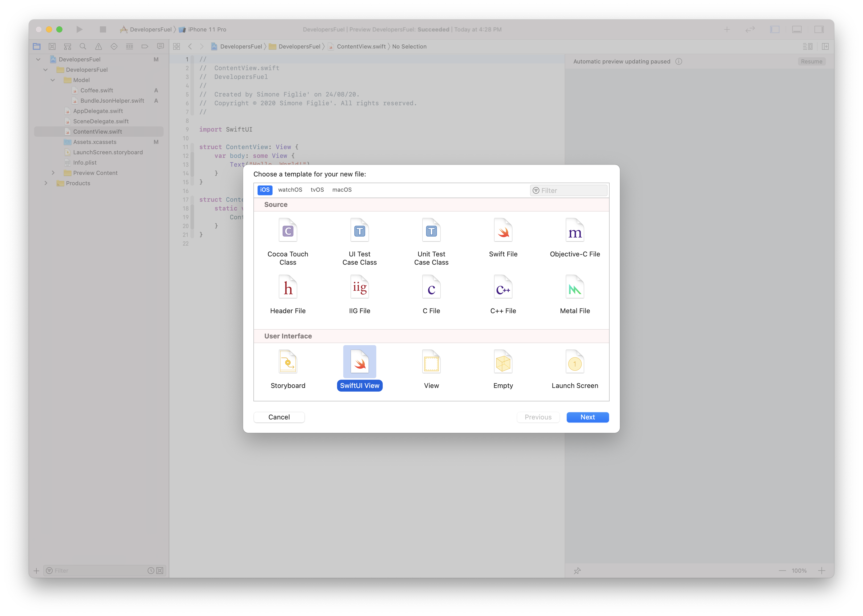This screenshot has width=863, height=616.
Task: Open the Report navigator
Action: coord(161,46)
